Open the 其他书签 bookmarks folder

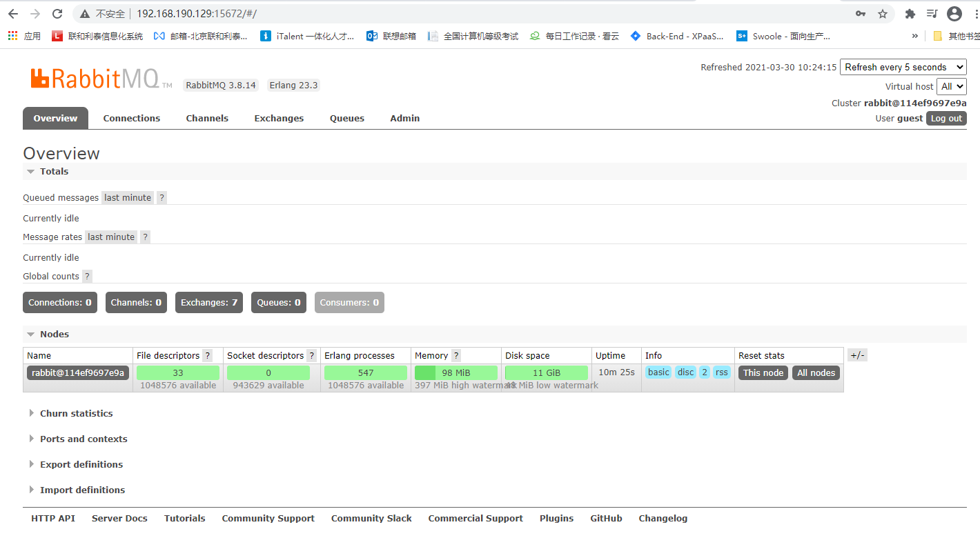pos(956,36)
